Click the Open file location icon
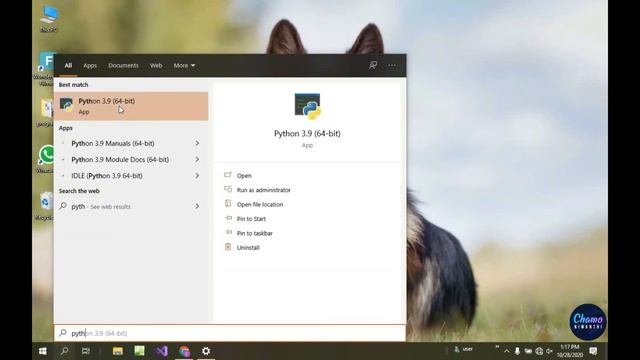Screen dimensions: 640x360 [228, 204]
